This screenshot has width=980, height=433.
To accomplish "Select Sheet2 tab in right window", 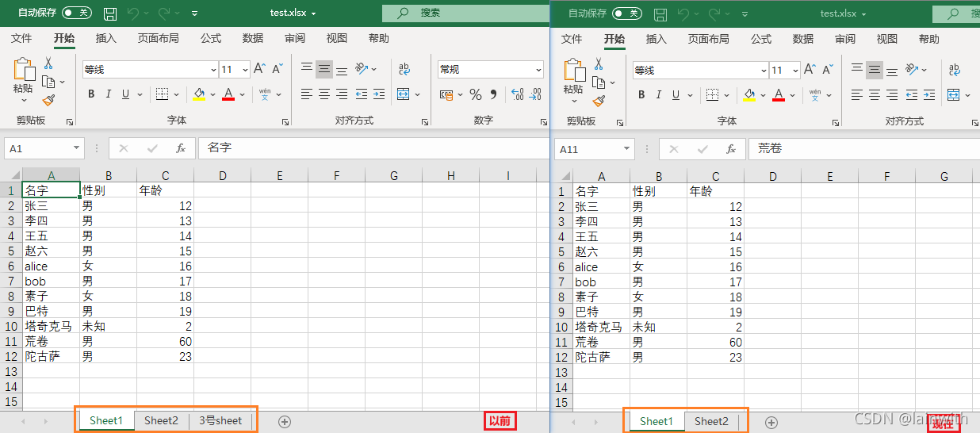I will 711,421.
